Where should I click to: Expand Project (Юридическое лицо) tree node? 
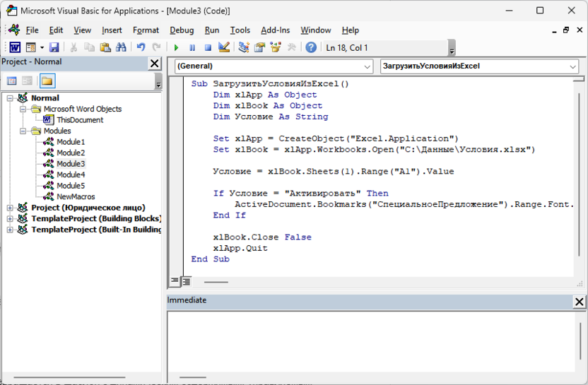(x=11, y=208)
